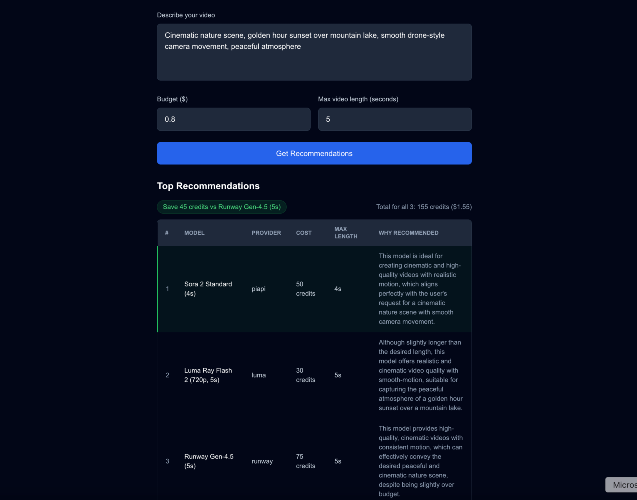The width and height of the screenshot is (637, 500).
Task: Click the green Save 45 credits badge
Action: tap(221, 206)
